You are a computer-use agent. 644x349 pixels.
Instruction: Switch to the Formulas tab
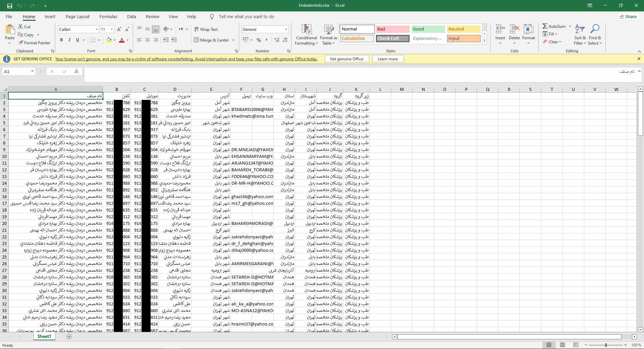point(108,17)
